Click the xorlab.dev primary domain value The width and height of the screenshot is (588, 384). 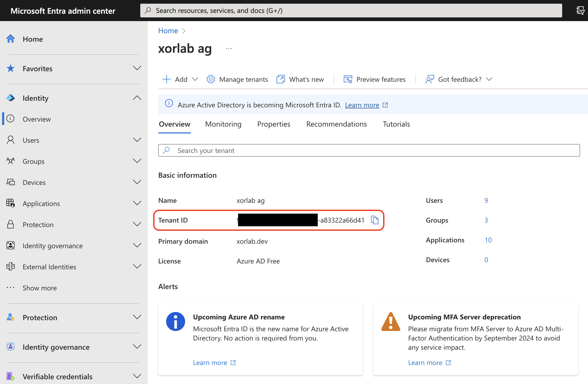(252, 241)
